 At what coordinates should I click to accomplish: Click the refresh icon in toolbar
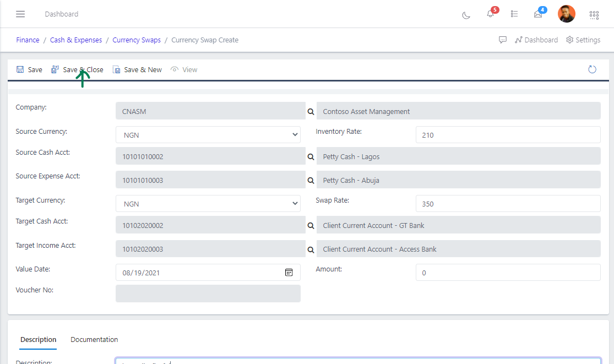coord(592,69)
